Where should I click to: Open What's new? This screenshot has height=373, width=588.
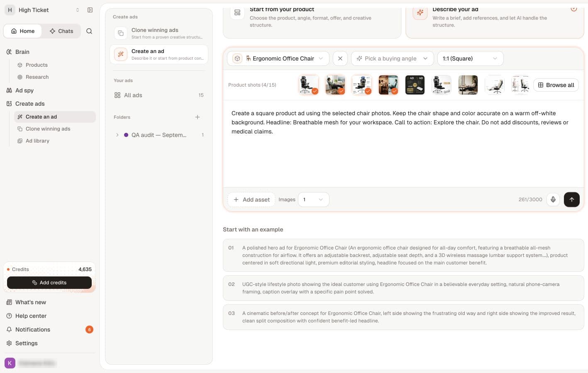pyautogui.click(x=50, y=302)
